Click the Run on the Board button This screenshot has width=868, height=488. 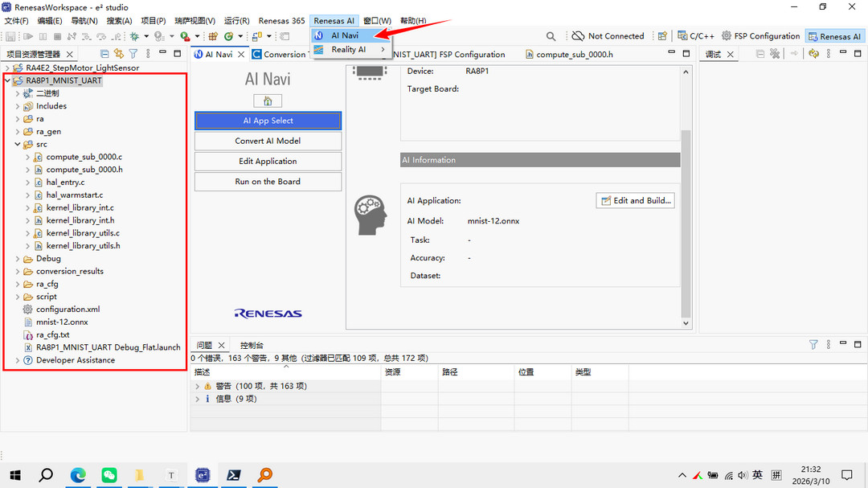(x=268, y=182)
